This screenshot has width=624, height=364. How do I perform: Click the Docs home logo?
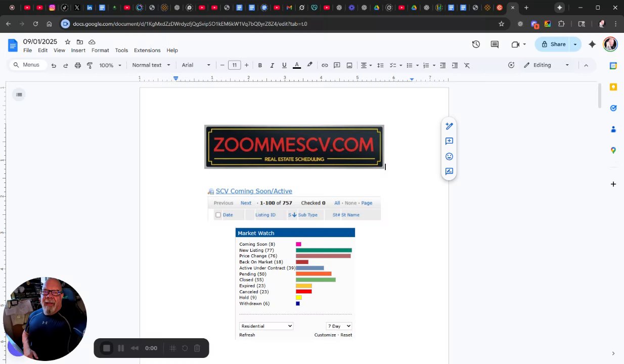(x=13, y=45)
